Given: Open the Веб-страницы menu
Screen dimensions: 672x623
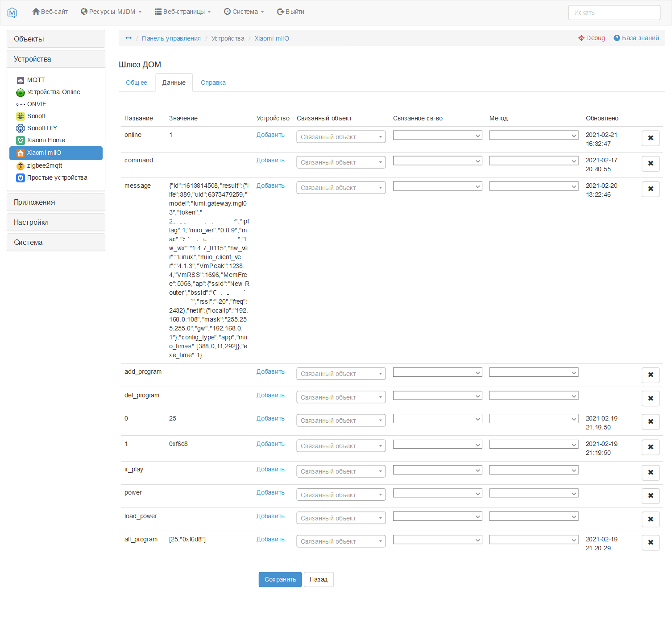Looking at the screenshot, I should pos(182,12).
